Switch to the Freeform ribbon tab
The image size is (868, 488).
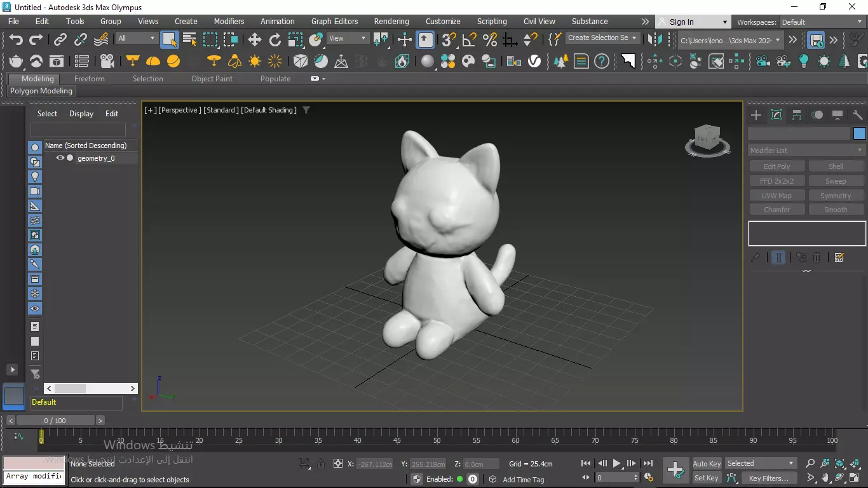[90, 79]
